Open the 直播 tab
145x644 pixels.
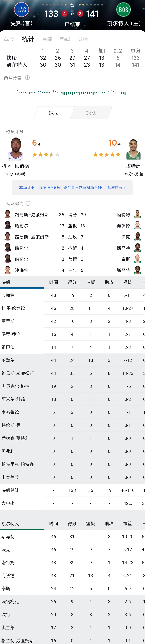47,39
